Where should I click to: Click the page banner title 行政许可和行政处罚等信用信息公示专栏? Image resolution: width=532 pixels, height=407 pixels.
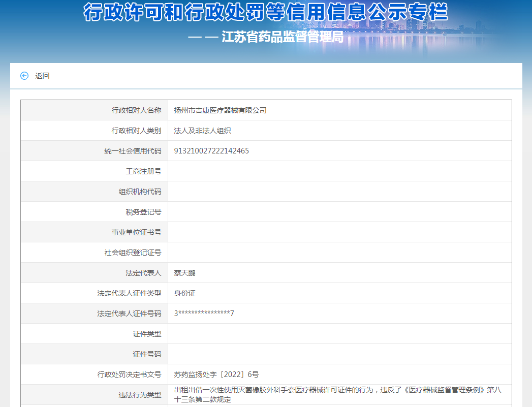(266, 12)
